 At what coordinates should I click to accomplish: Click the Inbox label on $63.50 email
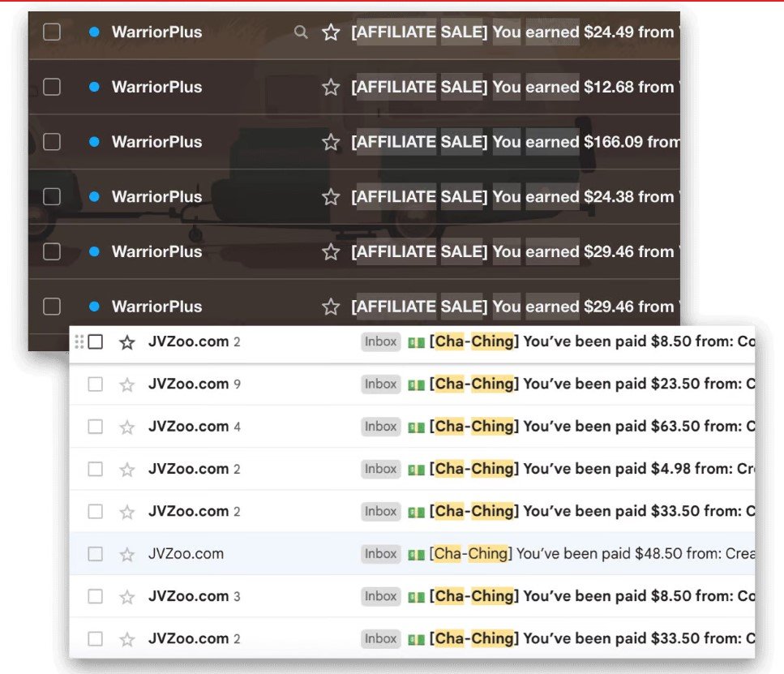pyautogui.click(x=380, y=427)
